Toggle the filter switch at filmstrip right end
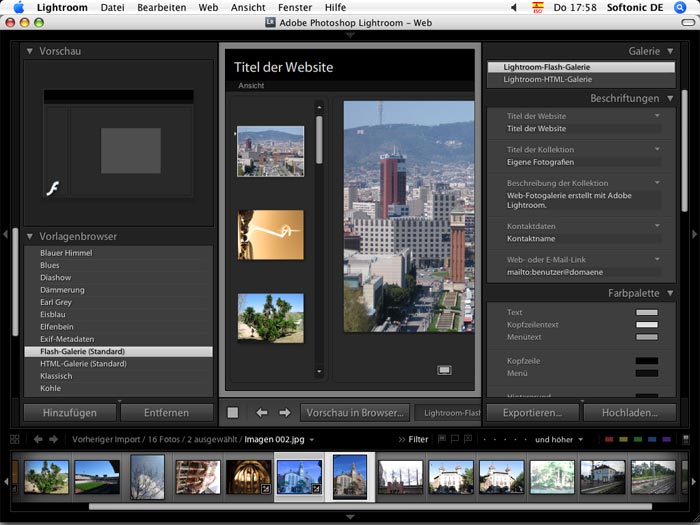This screenshot has width=700, height=525. click(686, 439)
